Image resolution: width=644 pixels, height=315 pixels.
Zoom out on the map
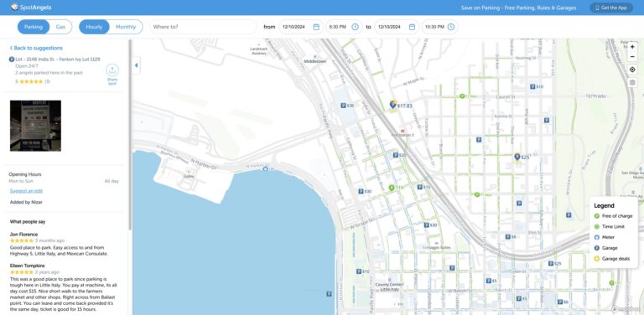point(632,57)
